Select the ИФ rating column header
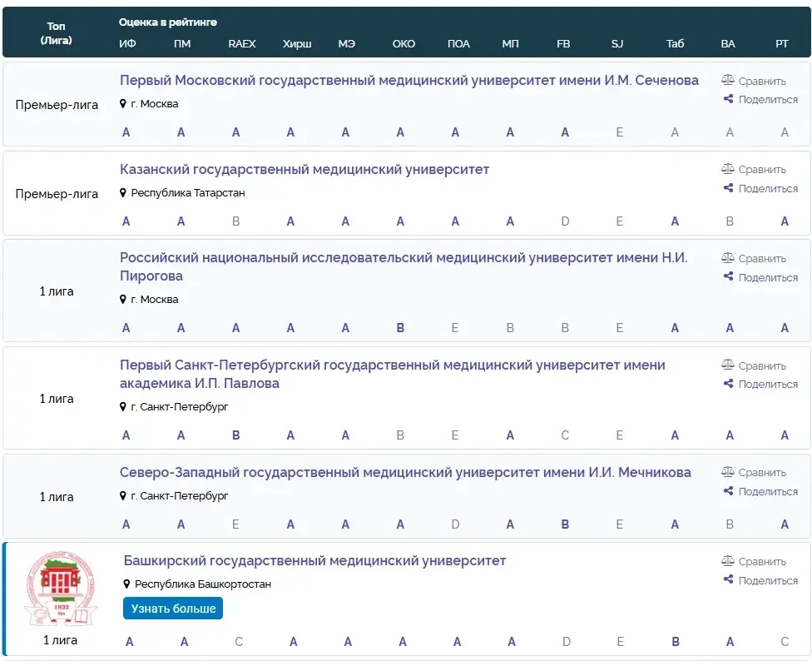 click(127, 44)
